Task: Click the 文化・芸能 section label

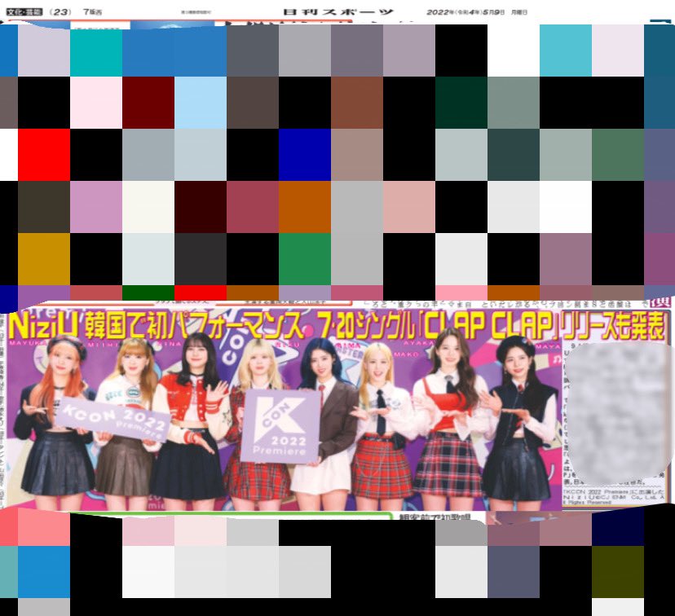Action: coord(24,12)
